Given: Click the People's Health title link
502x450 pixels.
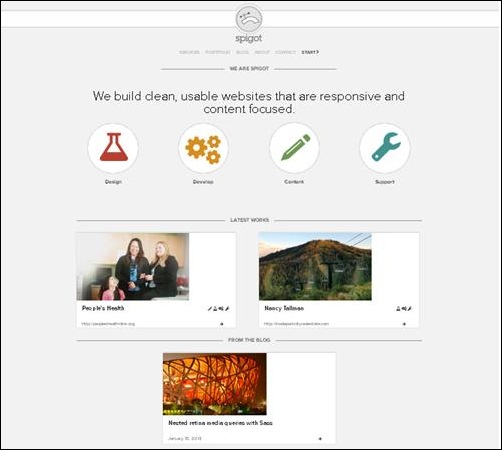Looking at the screenshot, I should [x=103, y=308].
